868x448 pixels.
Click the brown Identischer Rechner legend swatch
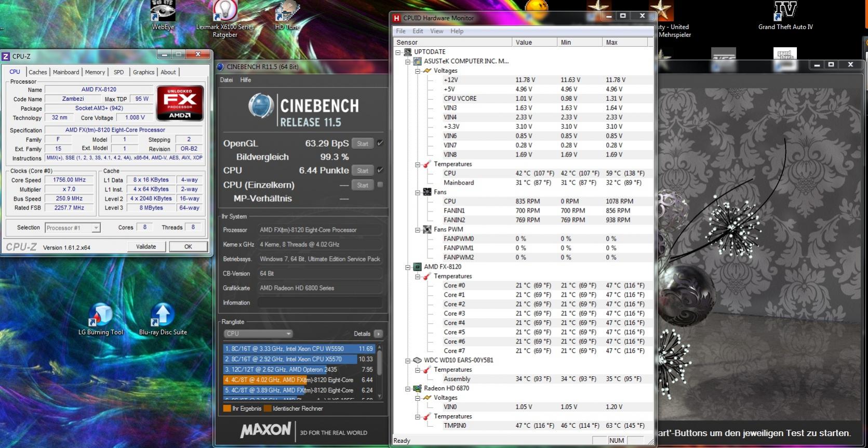tap(267, 409)
